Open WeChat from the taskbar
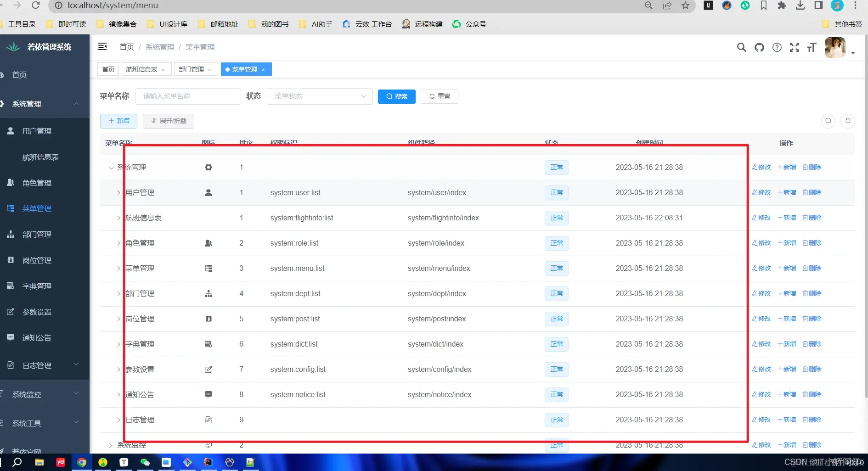 coord(145,462)
